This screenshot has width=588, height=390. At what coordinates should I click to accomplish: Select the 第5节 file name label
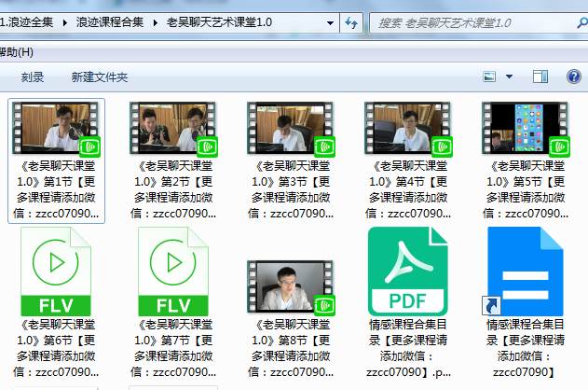click(x=526, y=189)
